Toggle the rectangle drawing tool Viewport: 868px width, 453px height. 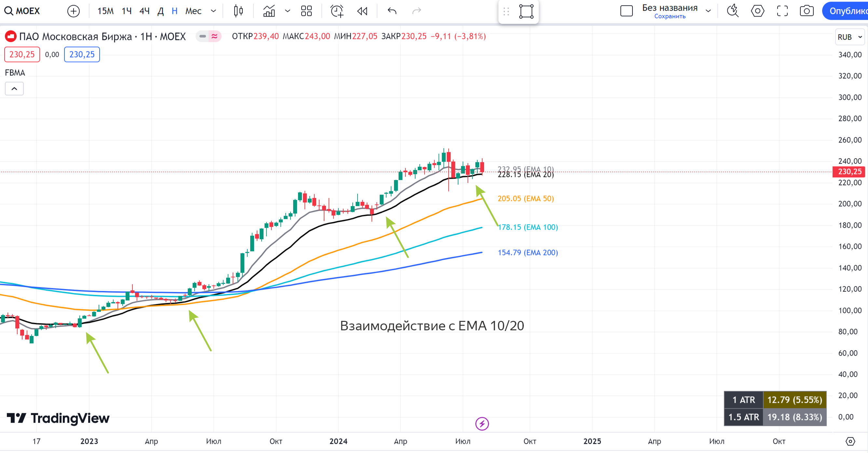526,12
